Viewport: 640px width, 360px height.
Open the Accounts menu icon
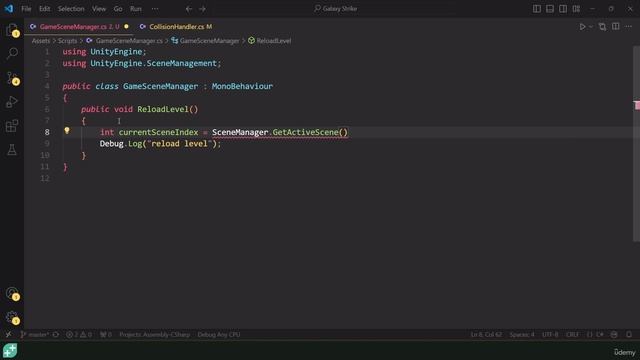(x=12, y=293)
